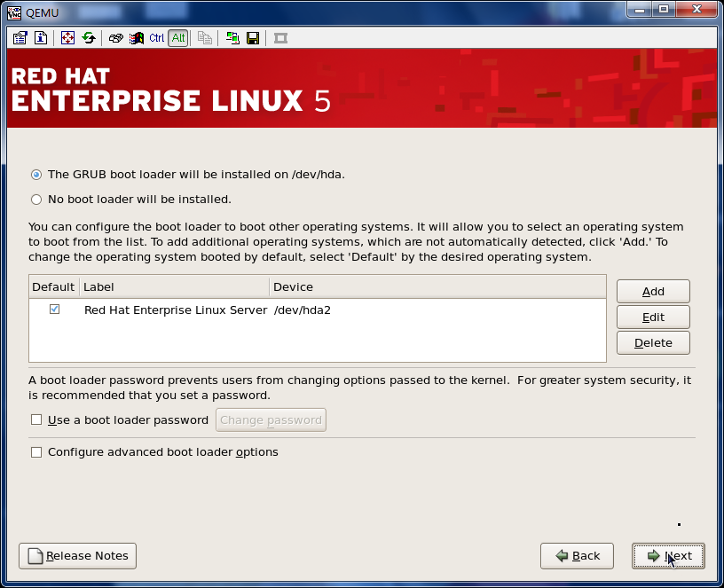Request screen refresh with green arrows icon
The width and height of the screenshot is (724, 588).
point(89,38)
